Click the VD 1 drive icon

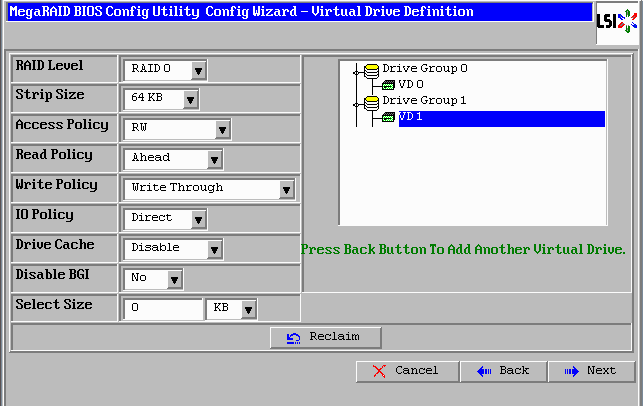[388, 117]
